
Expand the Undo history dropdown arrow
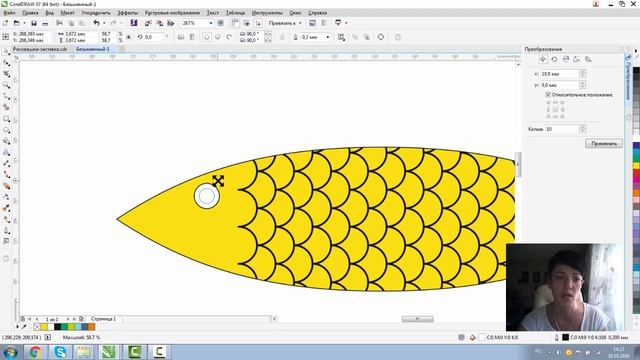coord(104,23)
